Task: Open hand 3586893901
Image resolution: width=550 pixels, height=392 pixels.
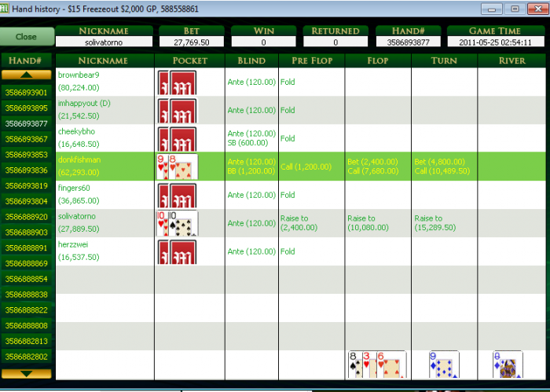Action: [x=26, y=93]
